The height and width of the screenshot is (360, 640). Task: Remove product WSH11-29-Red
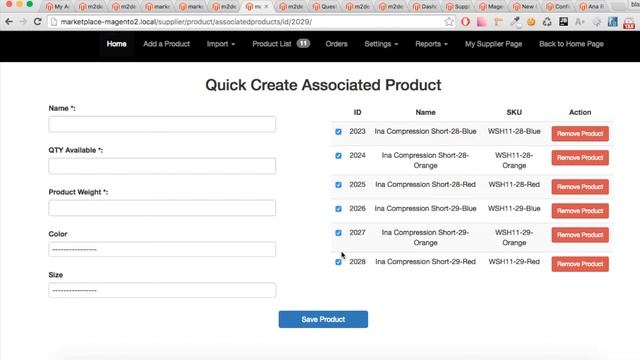(x=580, y=264)
